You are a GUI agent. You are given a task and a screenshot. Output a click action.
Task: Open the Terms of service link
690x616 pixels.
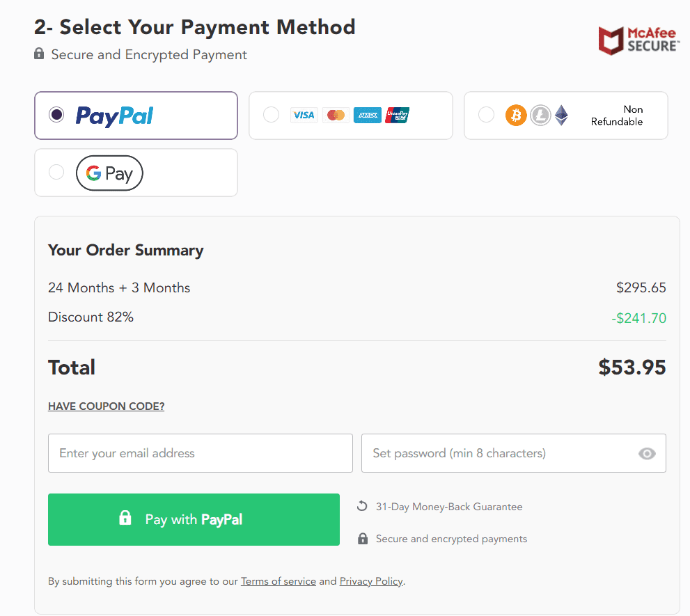[x=278, y=581]
